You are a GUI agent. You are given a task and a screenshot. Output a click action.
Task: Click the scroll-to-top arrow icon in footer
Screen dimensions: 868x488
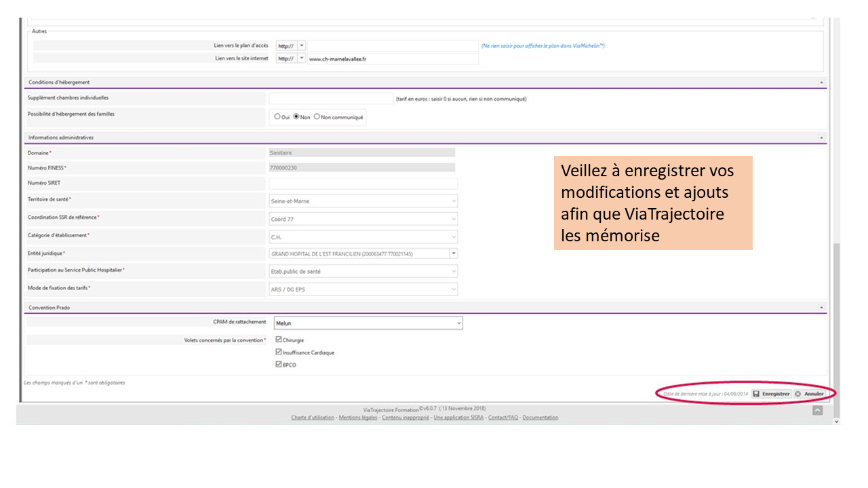[x=818, y=410]
